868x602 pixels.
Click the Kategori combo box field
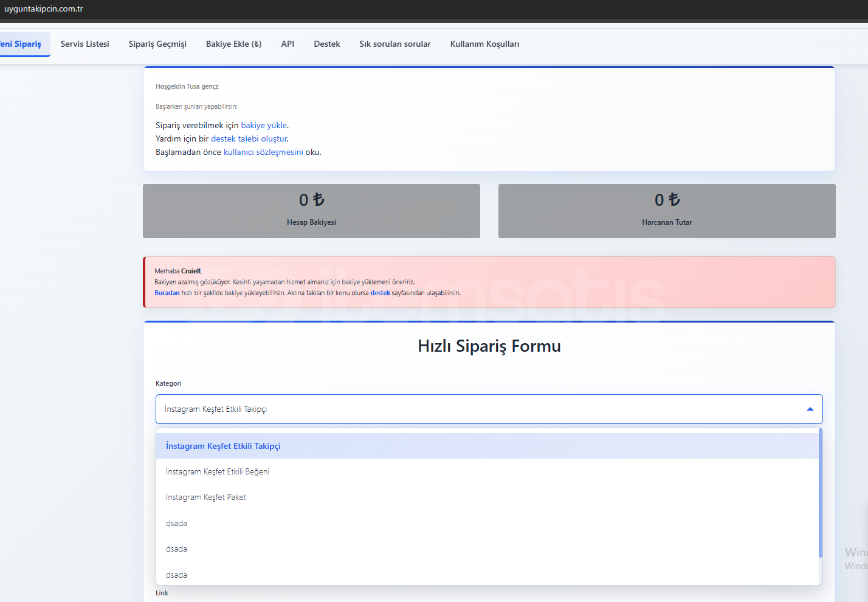[480, 409]
